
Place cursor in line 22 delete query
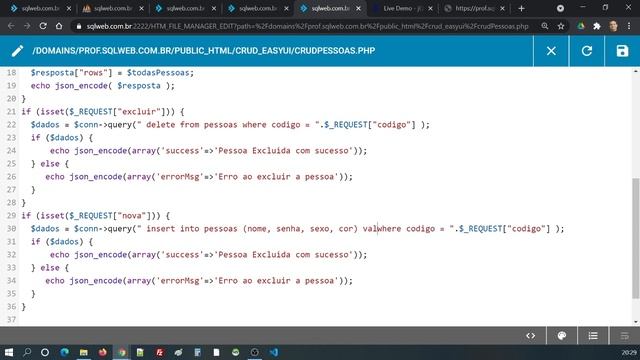230,124
